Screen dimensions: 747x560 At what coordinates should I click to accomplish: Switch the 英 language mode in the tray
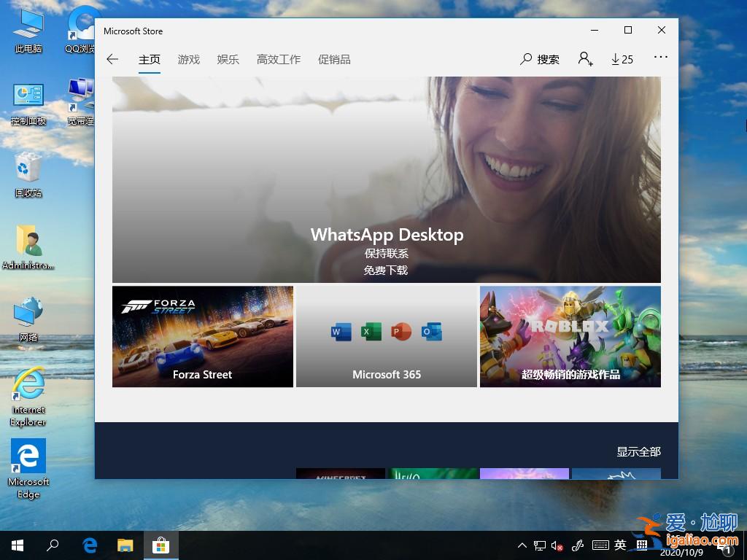click(x=619, y=545)
